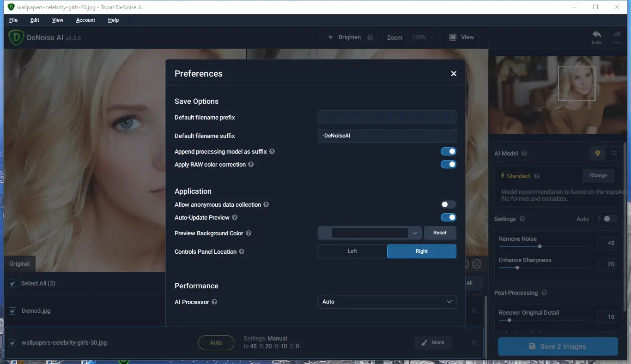Open the Edit menu

35,20
